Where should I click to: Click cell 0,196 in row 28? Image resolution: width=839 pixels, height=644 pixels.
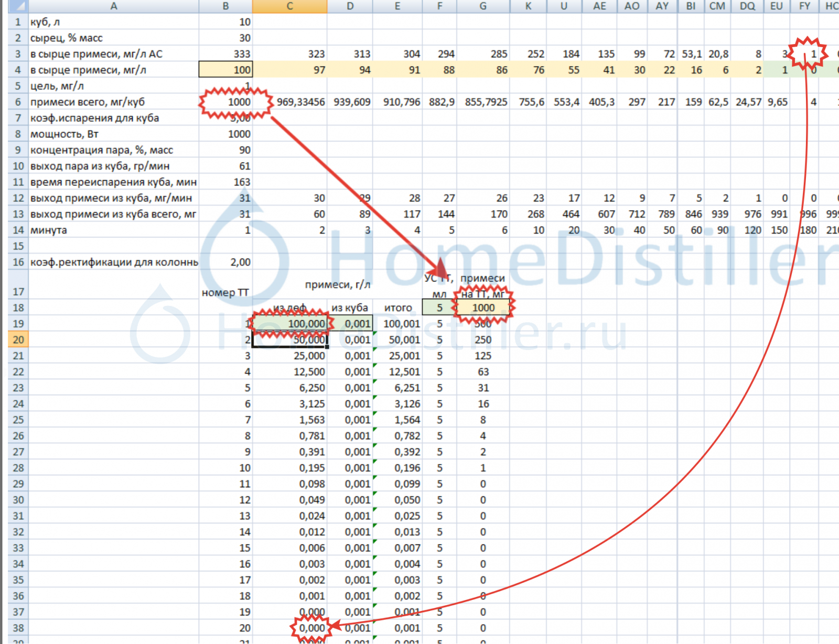click(x=397, y=468)
